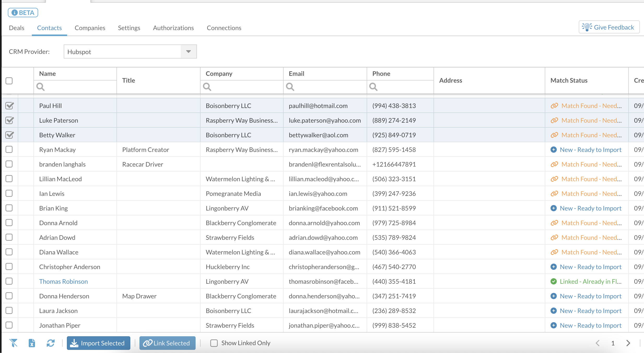Click the search icon in Name column filter
Image resolution: width=644 pixels, height=353 pixels.
click(40, 87)
